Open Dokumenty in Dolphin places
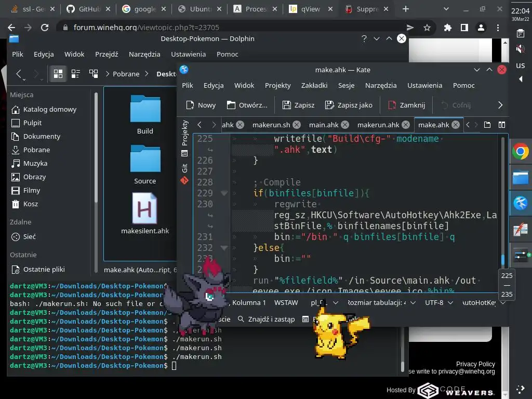 (x=36, y=137)
